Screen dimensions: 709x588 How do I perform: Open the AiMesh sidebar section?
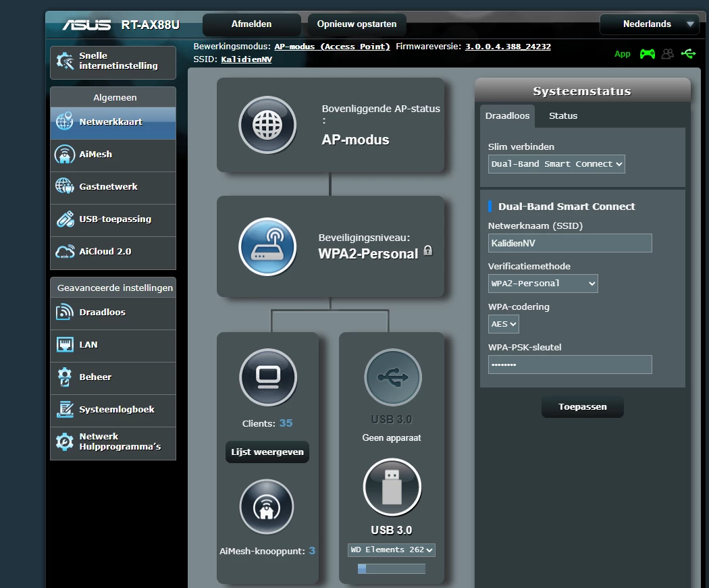point(113,155)
